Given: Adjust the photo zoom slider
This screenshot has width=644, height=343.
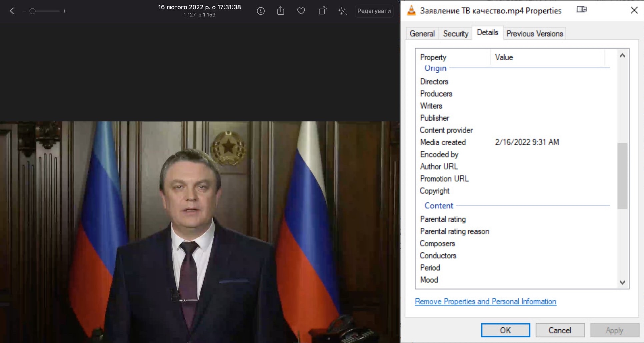Looking at the screenshot, I should click(33, 11).
